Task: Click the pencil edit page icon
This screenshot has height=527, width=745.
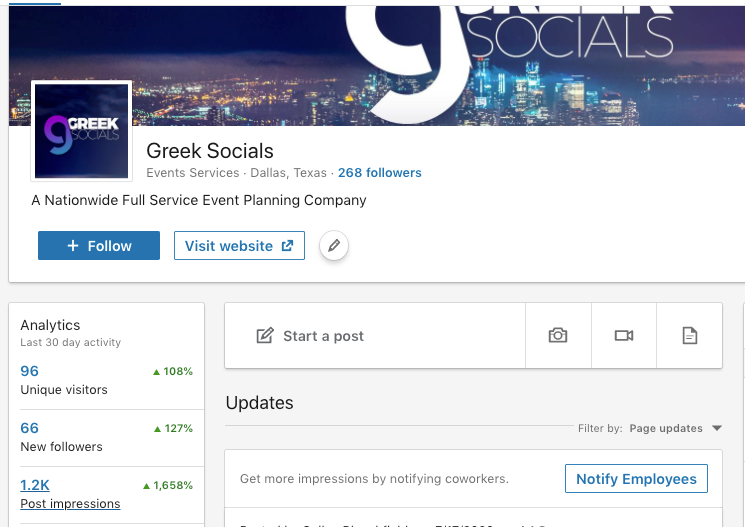Action: point(334,246)
